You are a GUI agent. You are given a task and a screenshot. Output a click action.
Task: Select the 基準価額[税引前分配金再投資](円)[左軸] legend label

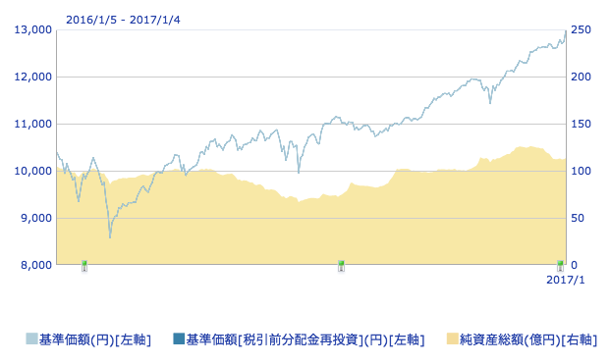tap(305, 339)
